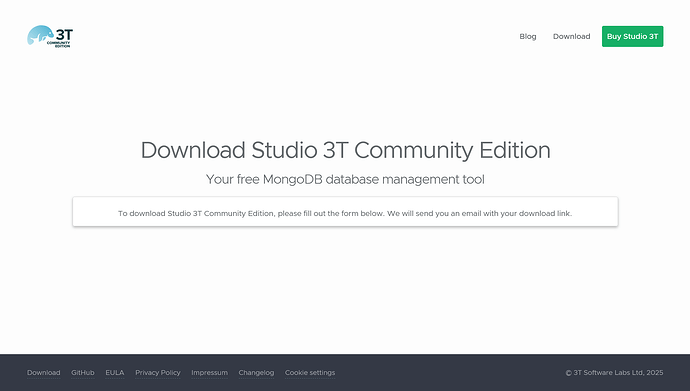Open the Download link in top navigation

pyautogui.click(x=571, y=37)
